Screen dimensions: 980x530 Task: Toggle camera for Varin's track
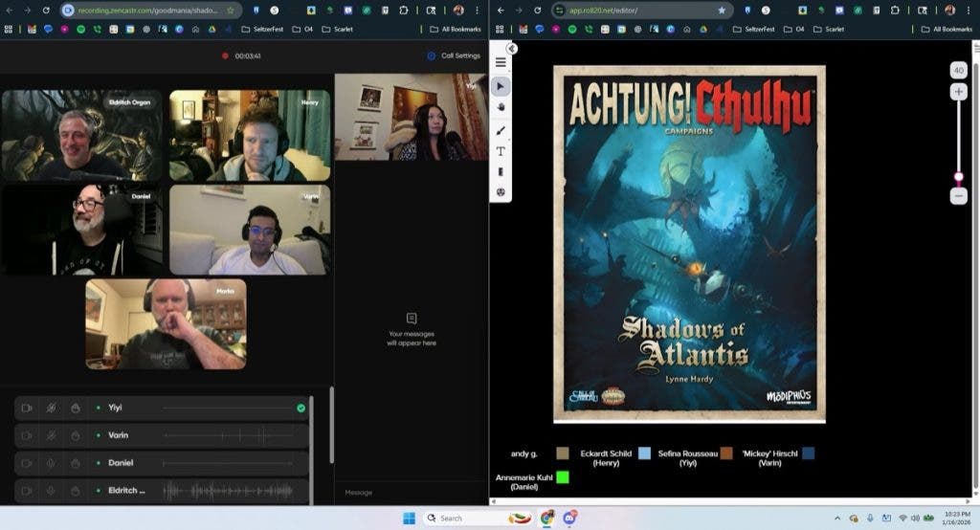(26, 435)
